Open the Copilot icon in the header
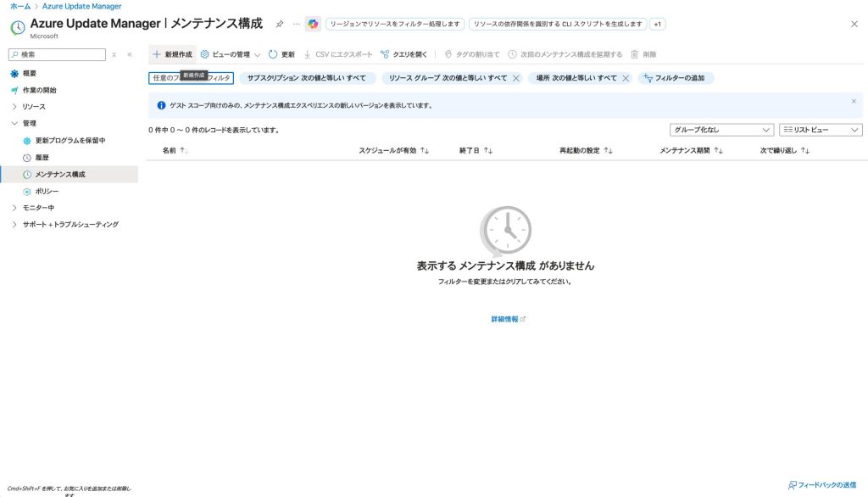The height and width of the screenshot is (497, 868). (313, 24)
